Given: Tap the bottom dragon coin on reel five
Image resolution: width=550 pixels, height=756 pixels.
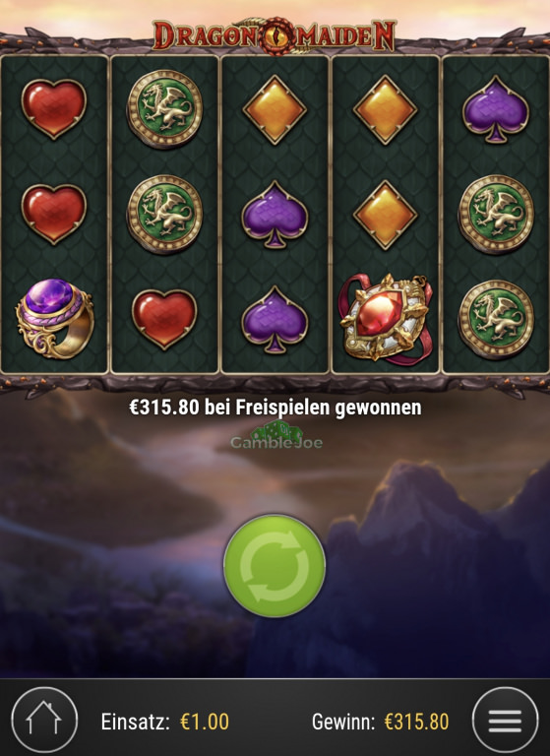Looking at the screenshot, I should (x=496, y=319).
